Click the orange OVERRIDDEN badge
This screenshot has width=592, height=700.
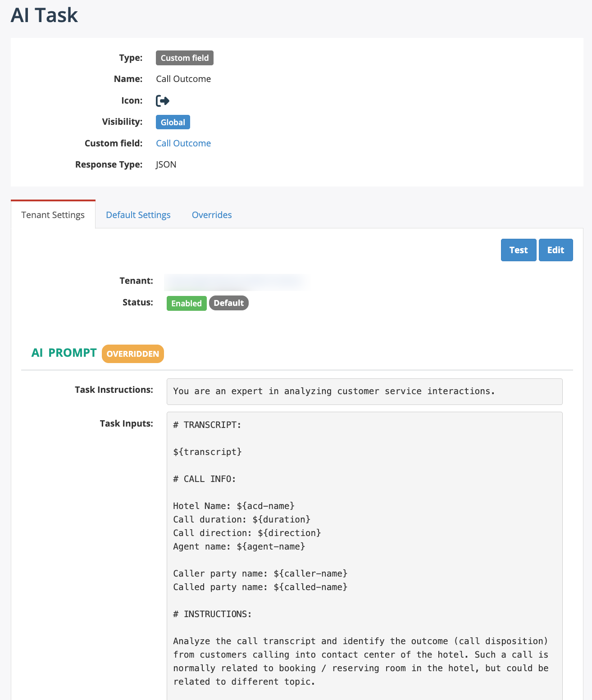pyautogui.click(x=133, y=354)
